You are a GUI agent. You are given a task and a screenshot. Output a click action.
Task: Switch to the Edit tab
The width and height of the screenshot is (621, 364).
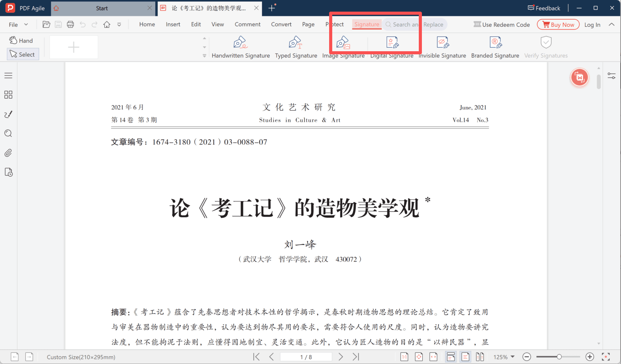pos(196,24)
